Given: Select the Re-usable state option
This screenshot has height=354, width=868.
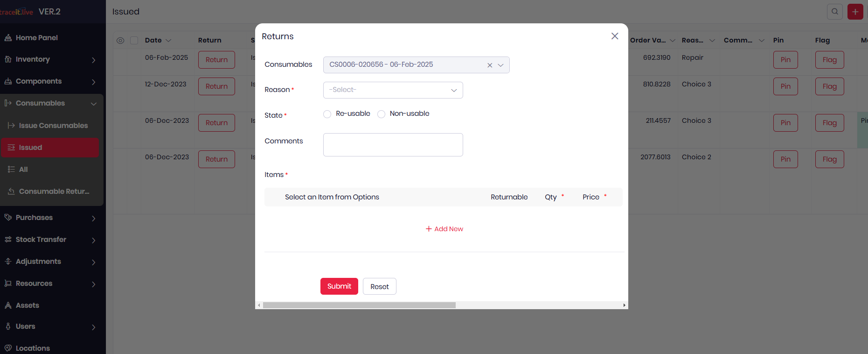Looking at the screenshot, I should click(327, 114).
